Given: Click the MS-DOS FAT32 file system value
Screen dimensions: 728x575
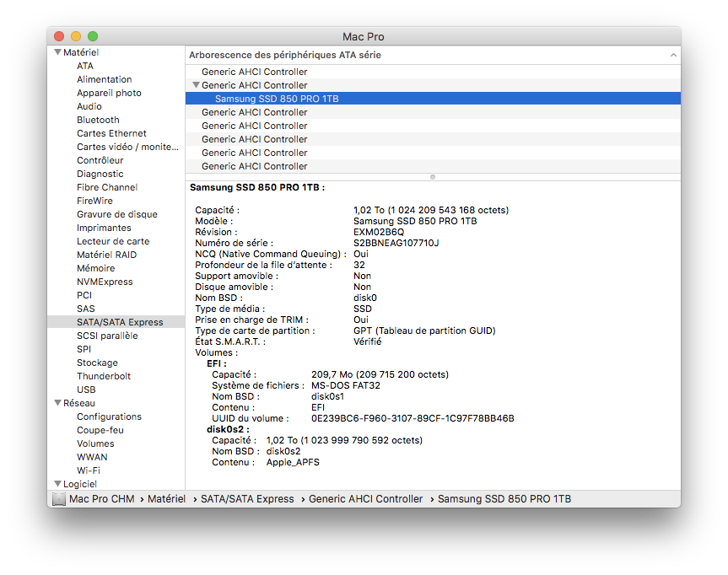Looking at the screenshot, I should pyautogui.click(x=346, y=385).
